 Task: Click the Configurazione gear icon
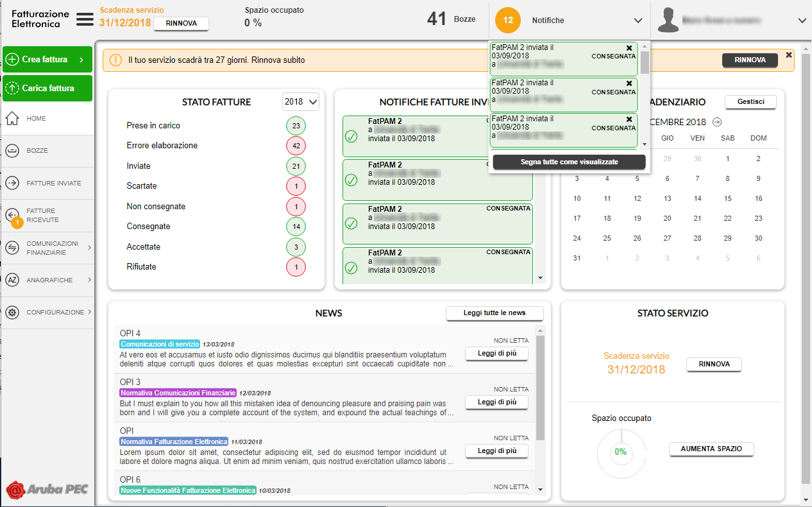coord(12,313)
